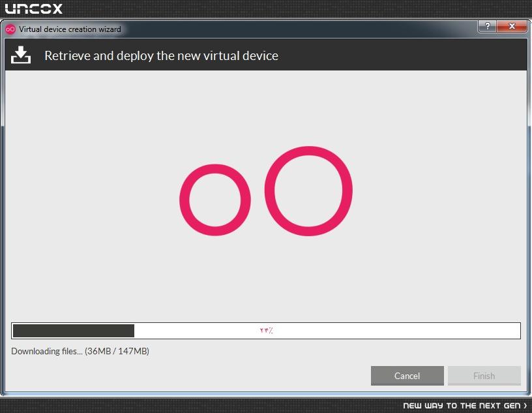
Task: Click the Genymotion icon in the title bar
Action: [x=10, y=29]
